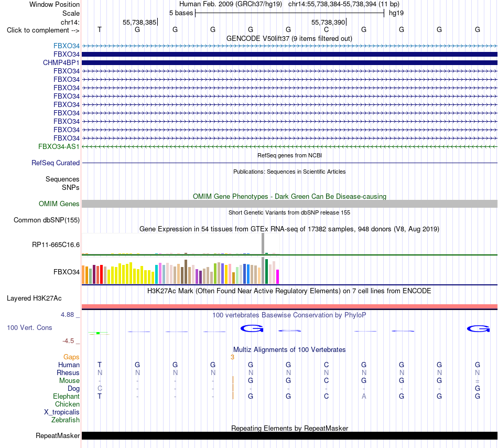The height and width of the screenshot is (448, 498).
Task: Click the 55,738,390 position marker
Action: pos(328,22)
